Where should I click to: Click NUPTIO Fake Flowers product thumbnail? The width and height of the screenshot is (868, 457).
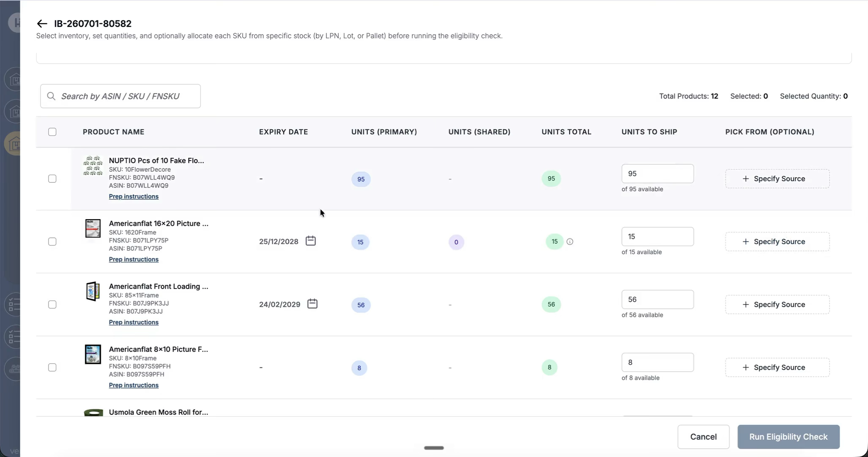tap(93, 165)
